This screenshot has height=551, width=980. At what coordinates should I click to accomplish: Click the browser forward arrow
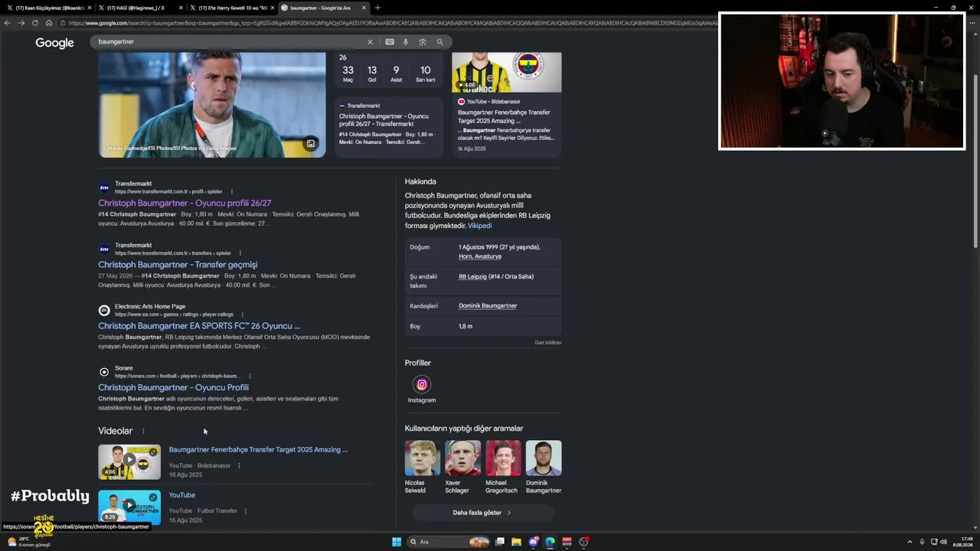pos(21,23)
